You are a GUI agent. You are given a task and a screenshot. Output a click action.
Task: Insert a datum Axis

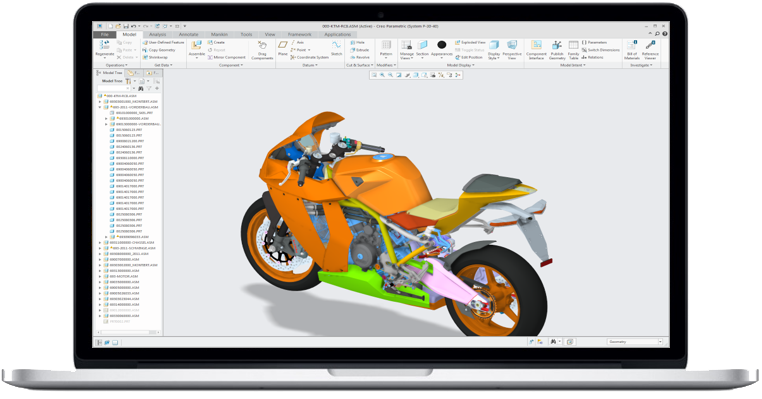pos(297,42)
